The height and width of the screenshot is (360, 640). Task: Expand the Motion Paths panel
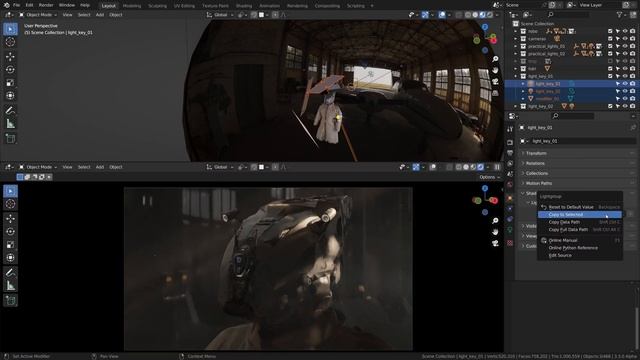pos(578,183)
